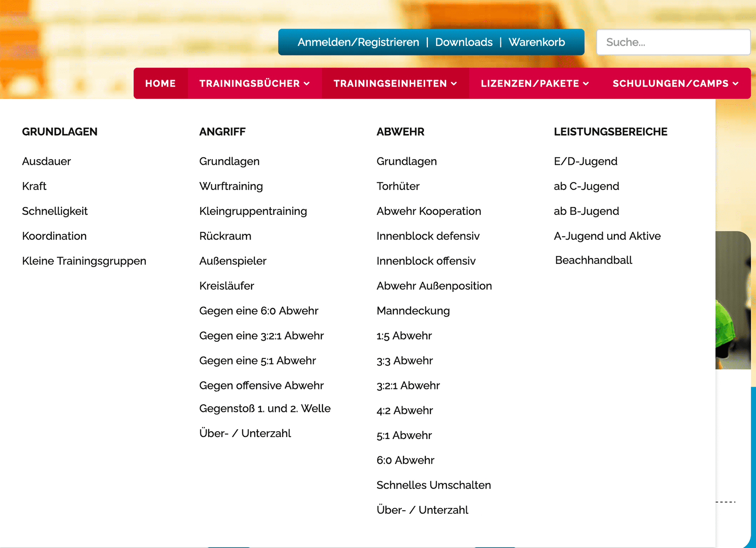Screen dimensions: 756x548
Task: Open Schnelles Umschalten
Action: [x=434, y=485]
